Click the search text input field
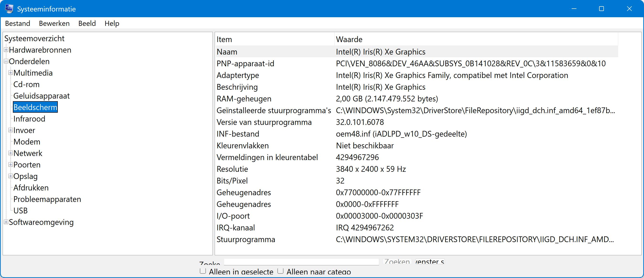 coord(301,262)
